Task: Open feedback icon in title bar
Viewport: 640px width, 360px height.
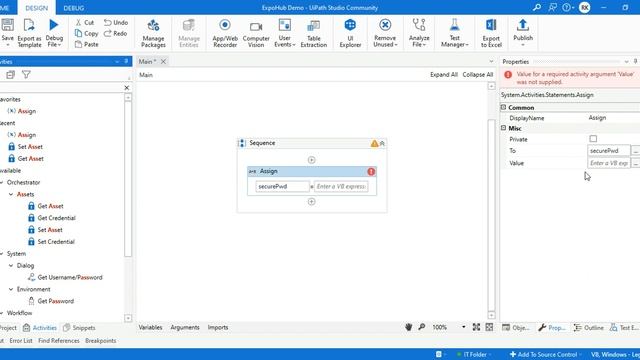Action: (552, 7)
